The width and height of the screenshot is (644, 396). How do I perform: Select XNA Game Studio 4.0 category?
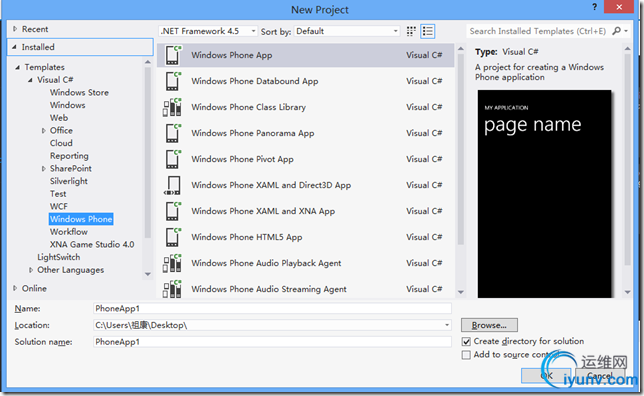(x=92, y=244)
